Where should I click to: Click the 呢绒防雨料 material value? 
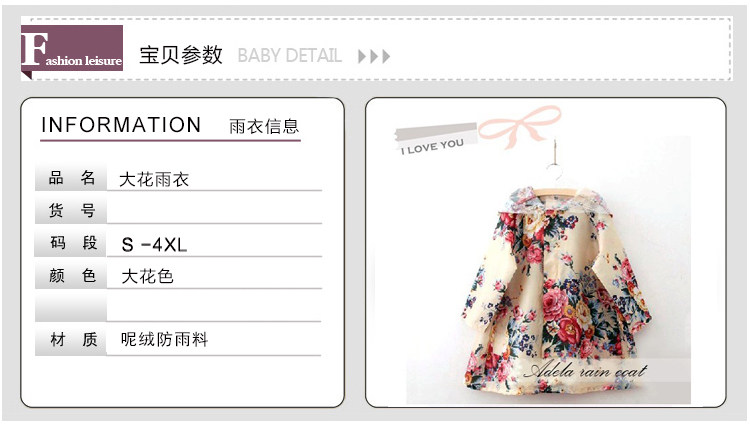pyautogui.click(x=164, y=339)
